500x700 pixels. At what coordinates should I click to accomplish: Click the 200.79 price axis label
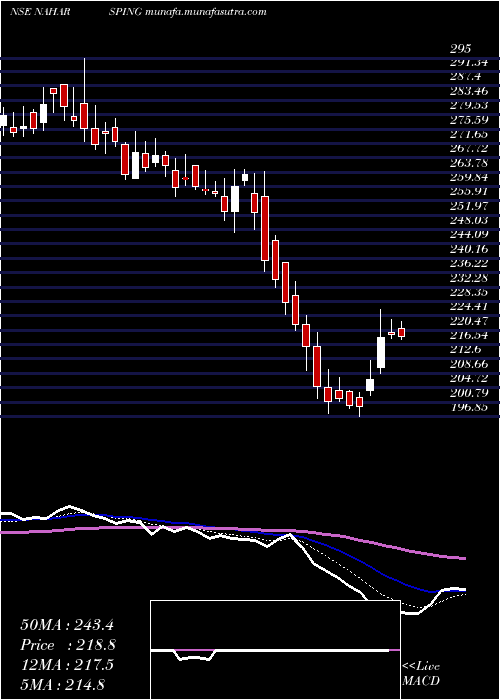pos(469,393)
